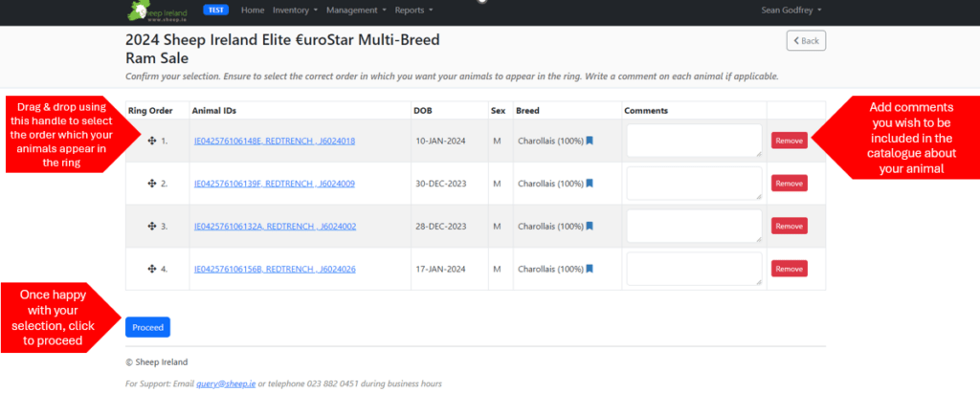
Task: Click the DOB column header
Action: click(422, 111)
